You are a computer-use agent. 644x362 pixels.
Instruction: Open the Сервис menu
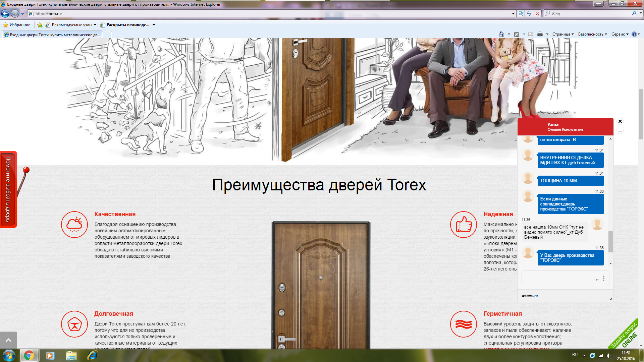[620, 34]
